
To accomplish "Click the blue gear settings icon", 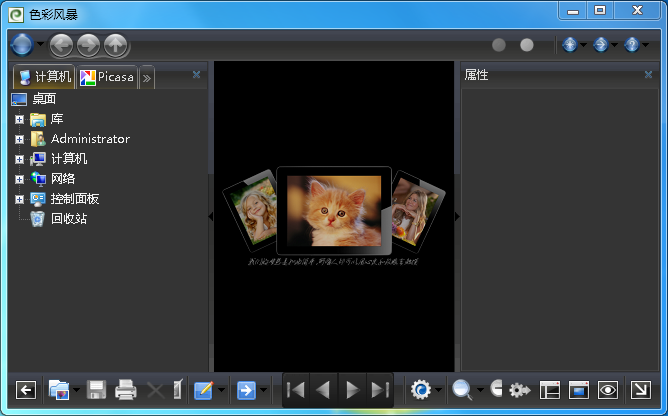I will tap(421, 390).
